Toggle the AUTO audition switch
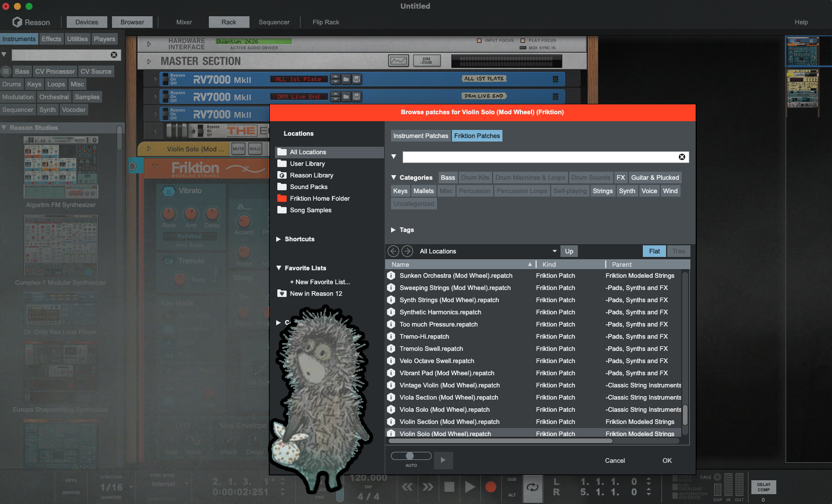 tap(411, 456)
